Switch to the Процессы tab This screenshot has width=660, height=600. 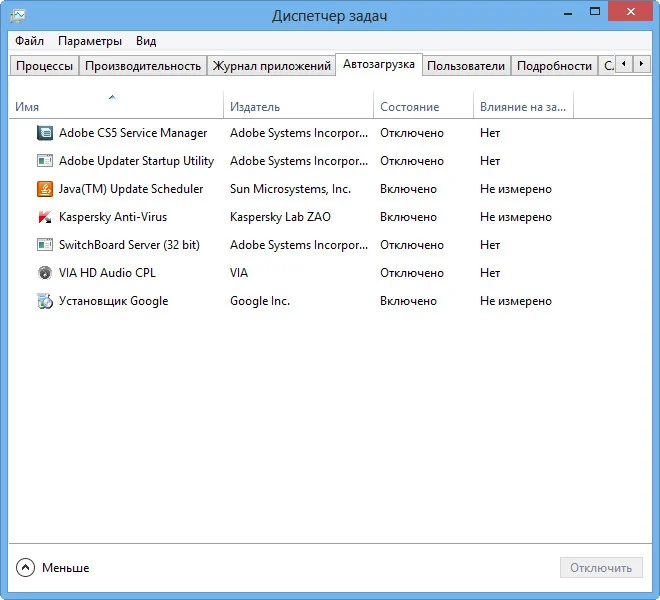point(44,66)
